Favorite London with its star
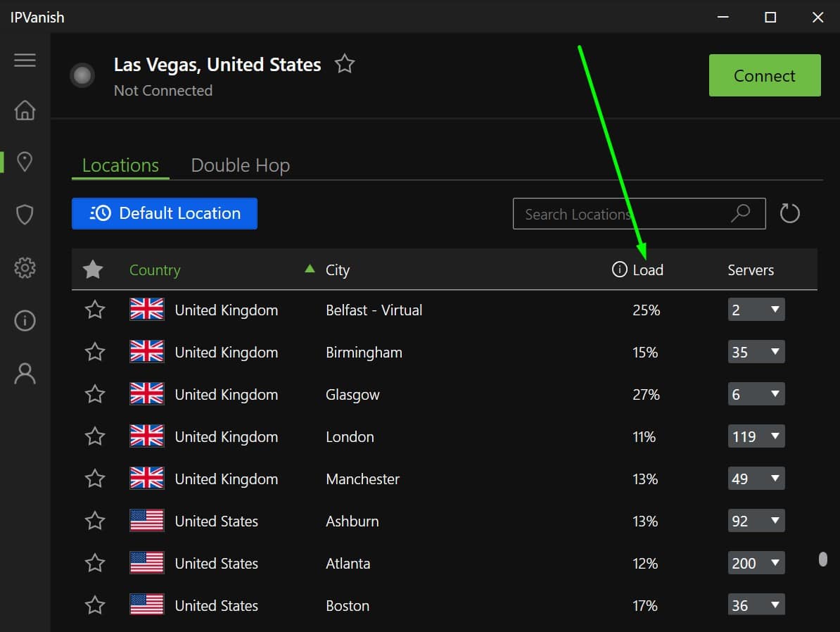 point(95,436)
